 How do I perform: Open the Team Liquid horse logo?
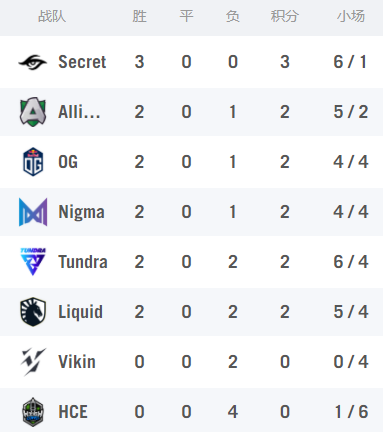tap(33, 312)
